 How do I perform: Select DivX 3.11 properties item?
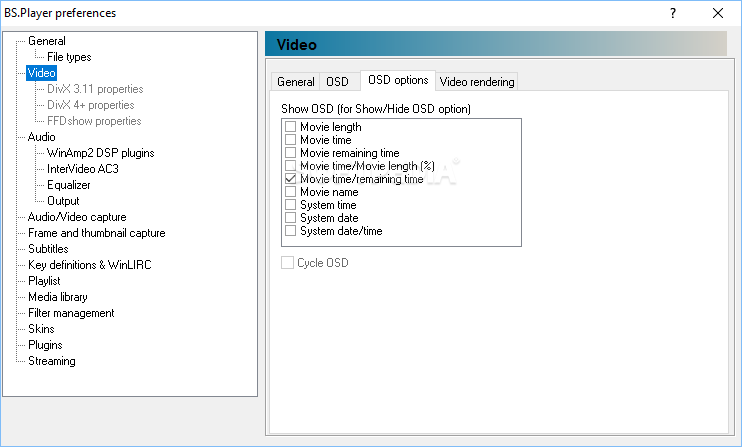[95, 89]
